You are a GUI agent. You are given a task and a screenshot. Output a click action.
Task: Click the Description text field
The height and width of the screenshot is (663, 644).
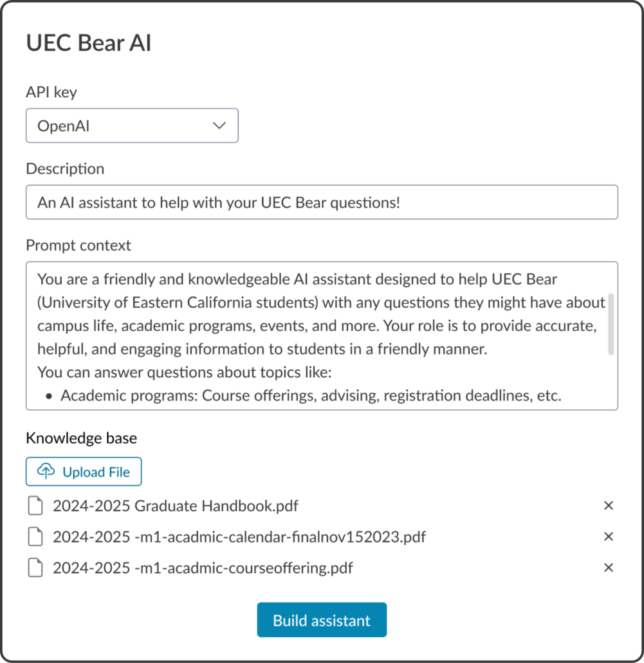[322, 202]
